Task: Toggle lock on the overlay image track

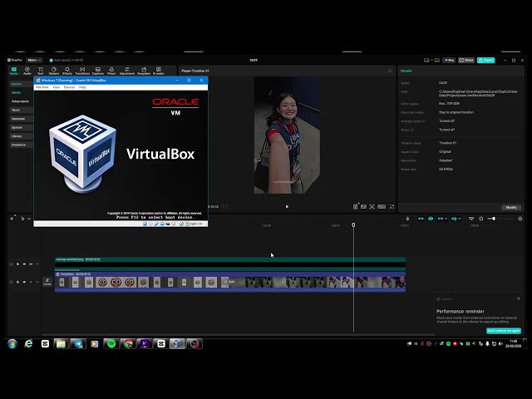Action: 17,264
